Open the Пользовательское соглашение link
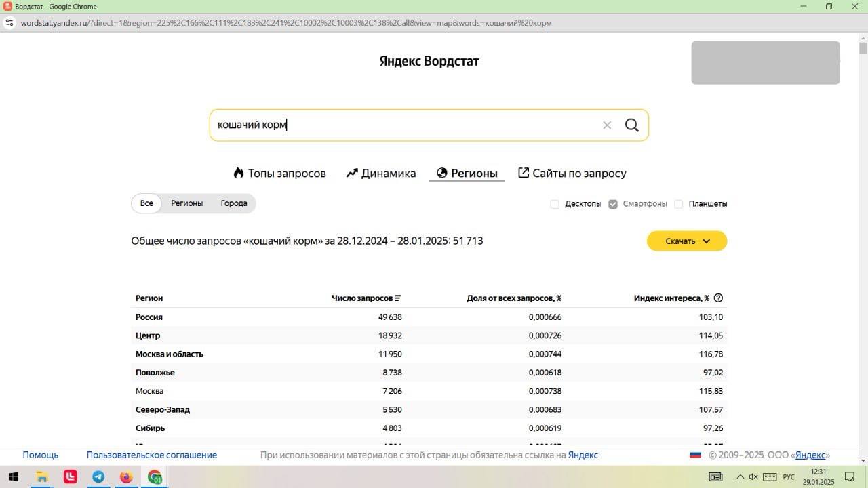This screenshot has width=868, height=488. pyautogui.click(x=151, y=455)
